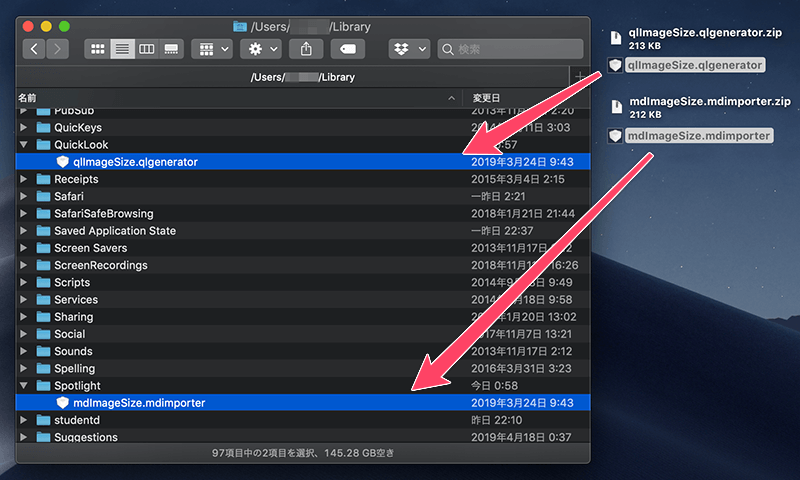The width and height of the screenshot is (800, 480).
Task: Expand the Safari folder
Action: [x=23, y=196]
